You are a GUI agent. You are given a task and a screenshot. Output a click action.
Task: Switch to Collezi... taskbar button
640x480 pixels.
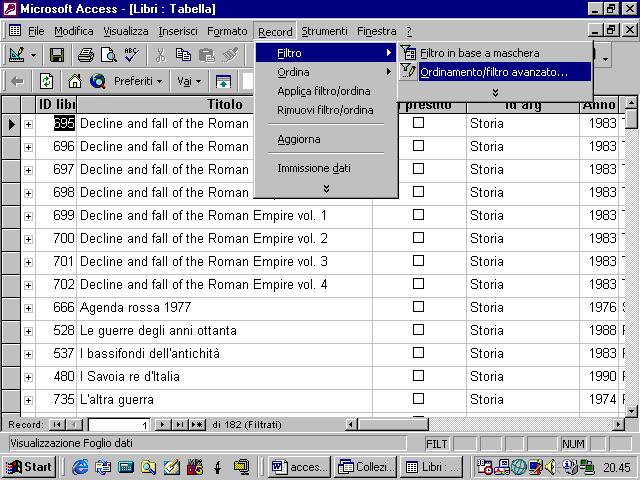tap(365, 467)
